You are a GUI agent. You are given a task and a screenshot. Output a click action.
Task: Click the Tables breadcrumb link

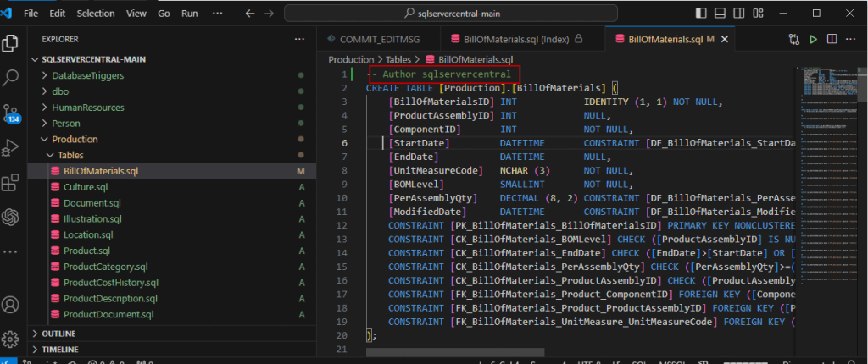[398, 59]
